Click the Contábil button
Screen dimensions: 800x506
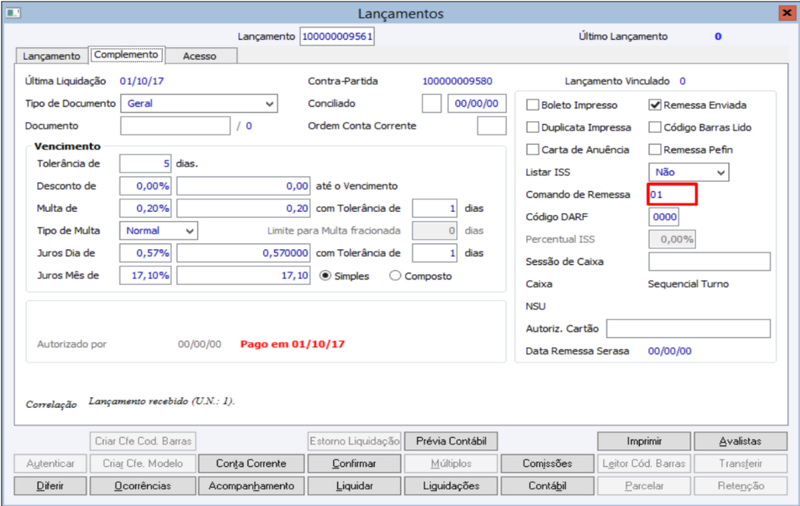[547, 486]
